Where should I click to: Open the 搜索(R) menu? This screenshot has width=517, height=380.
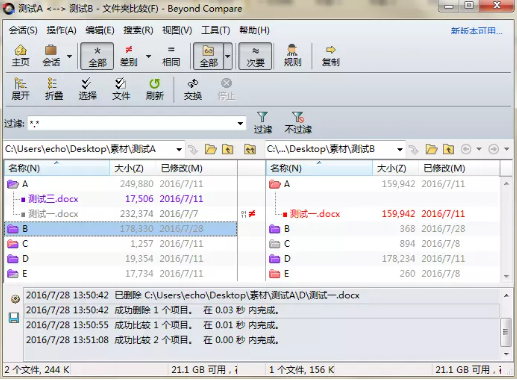(x=138, y=30)
